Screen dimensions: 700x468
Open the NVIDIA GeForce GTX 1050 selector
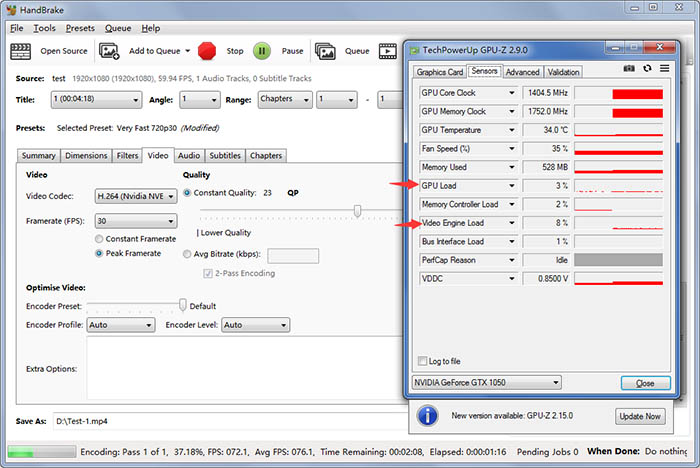[487, 383]
